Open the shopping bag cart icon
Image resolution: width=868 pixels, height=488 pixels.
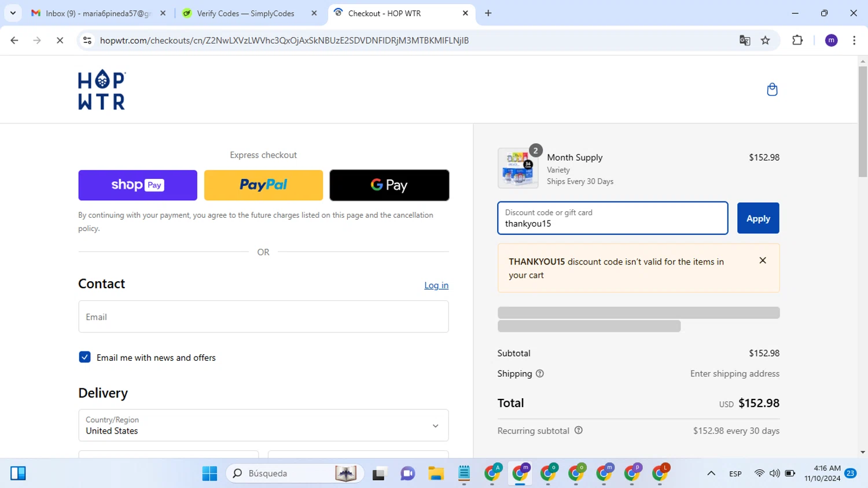click(x=772, y=89)
